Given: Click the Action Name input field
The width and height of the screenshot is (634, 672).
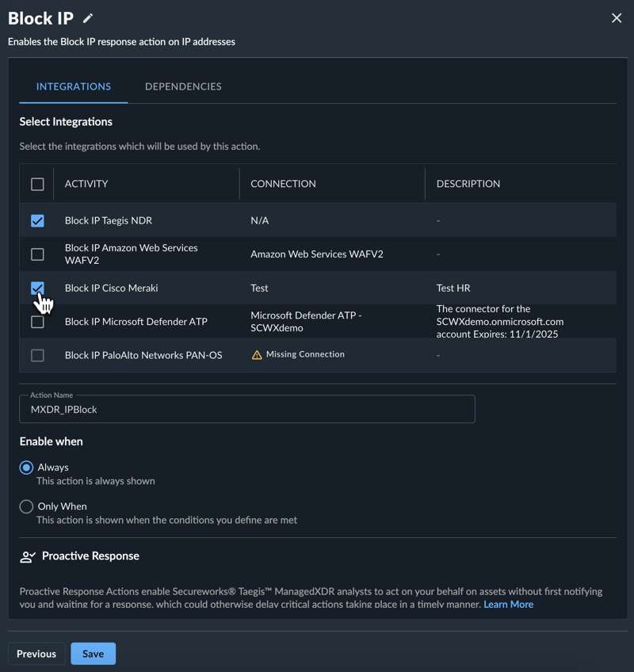Looking at the screenshot, I should click(247, 409).
